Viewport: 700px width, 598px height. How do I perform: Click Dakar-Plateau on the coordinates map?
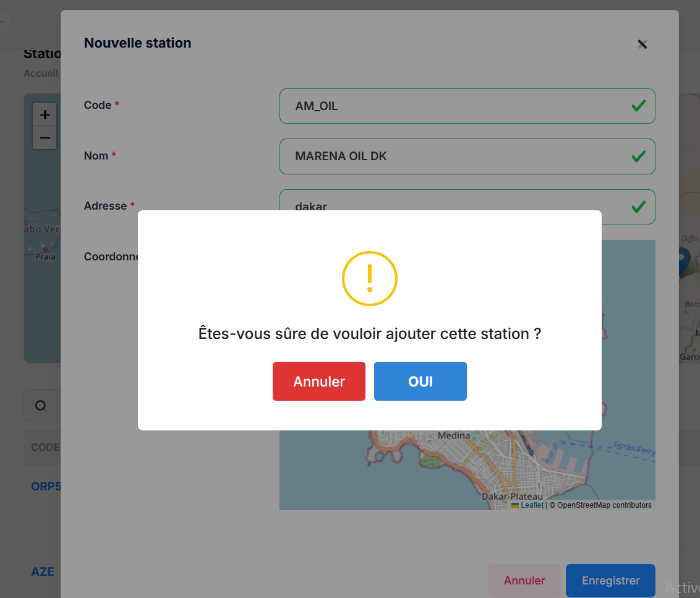[511, 496]
